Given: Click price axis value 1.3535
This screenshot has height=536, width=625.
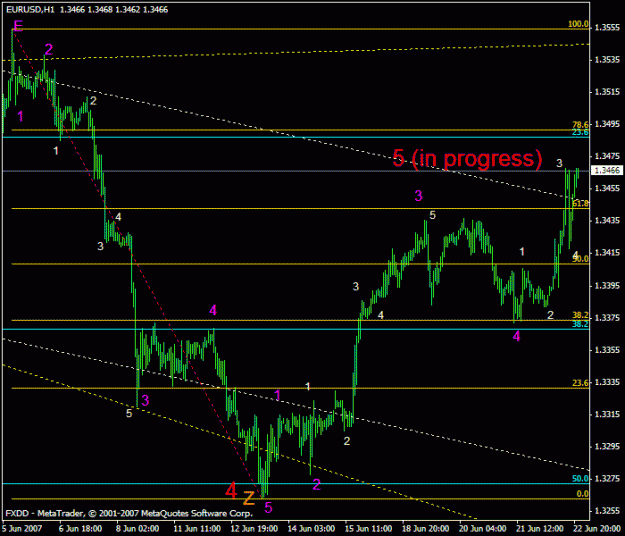Looking at the screenshot, I should pos(607,60).
